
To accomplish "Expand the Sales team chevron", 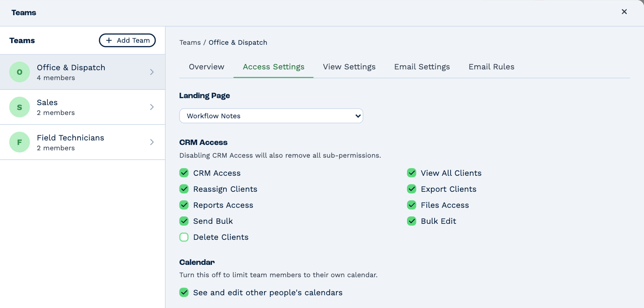I will click(x=152, y=107).
